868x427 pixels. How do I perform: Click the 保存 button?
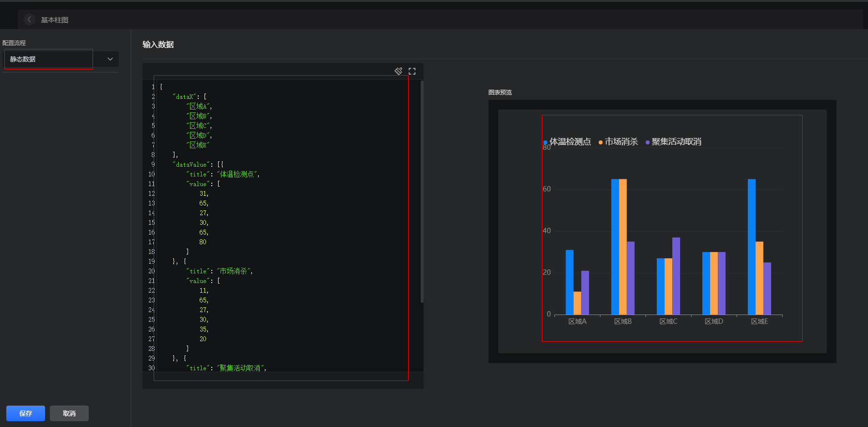click(x=26, y=413)
